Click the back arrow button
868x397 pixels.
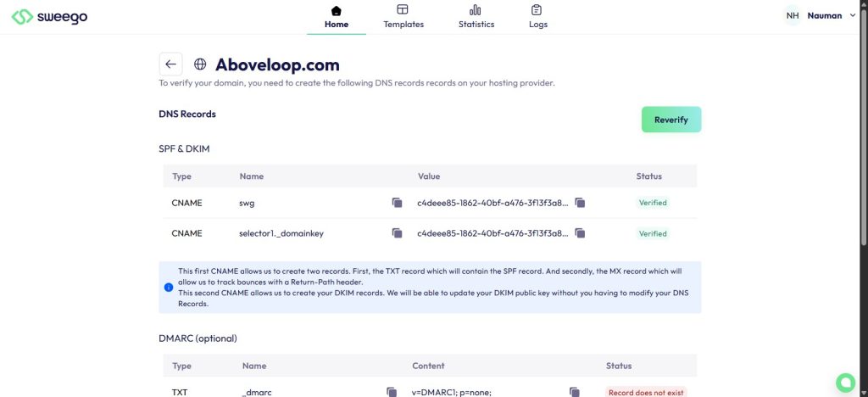[170, 64]
